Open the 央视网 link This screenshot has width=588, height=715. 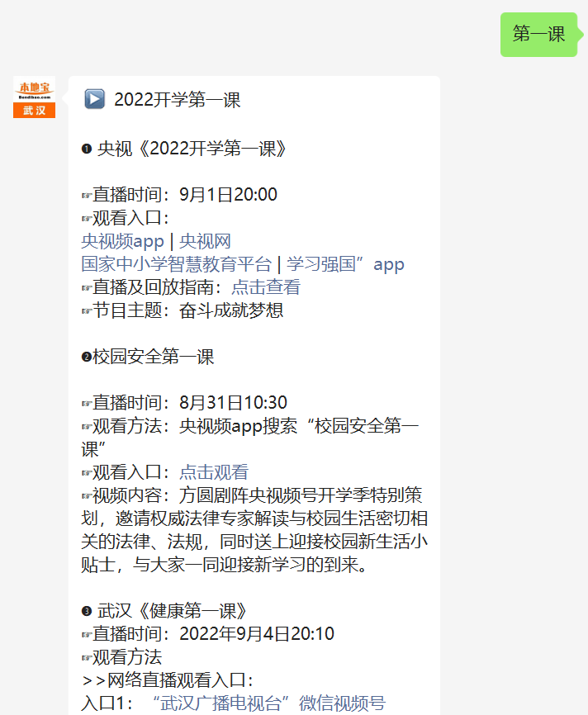205,241
